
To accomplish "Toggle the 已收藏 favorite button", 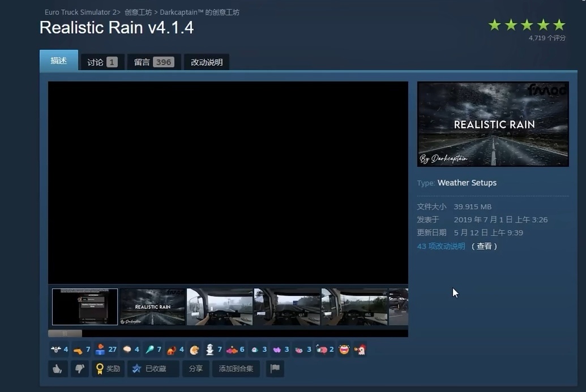I will (x=153, y=369).
